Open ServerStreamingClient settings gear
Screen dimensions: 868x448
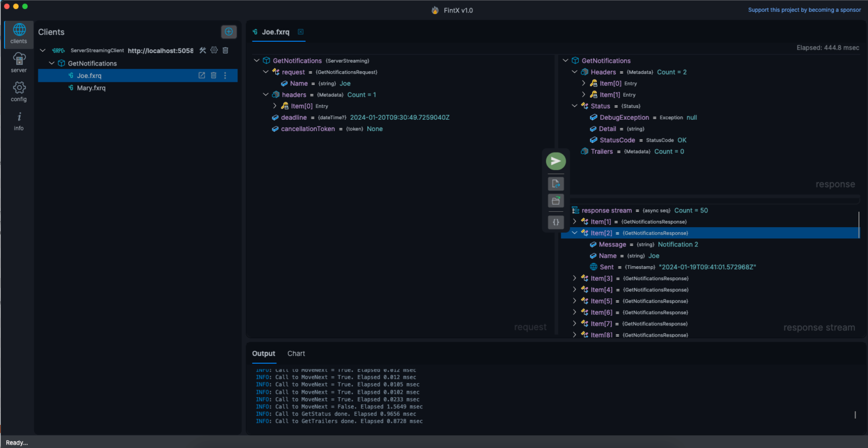point(214,50)
